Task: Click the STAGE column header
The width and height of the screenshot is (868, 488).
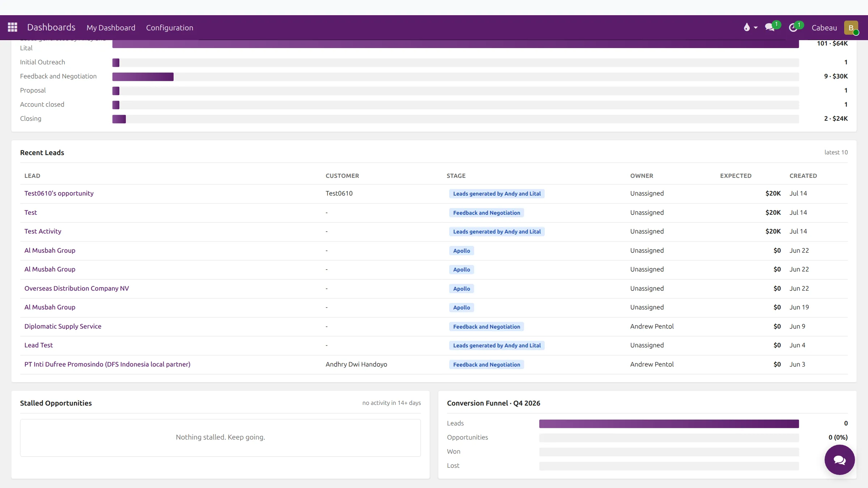Action: (456, 176)
